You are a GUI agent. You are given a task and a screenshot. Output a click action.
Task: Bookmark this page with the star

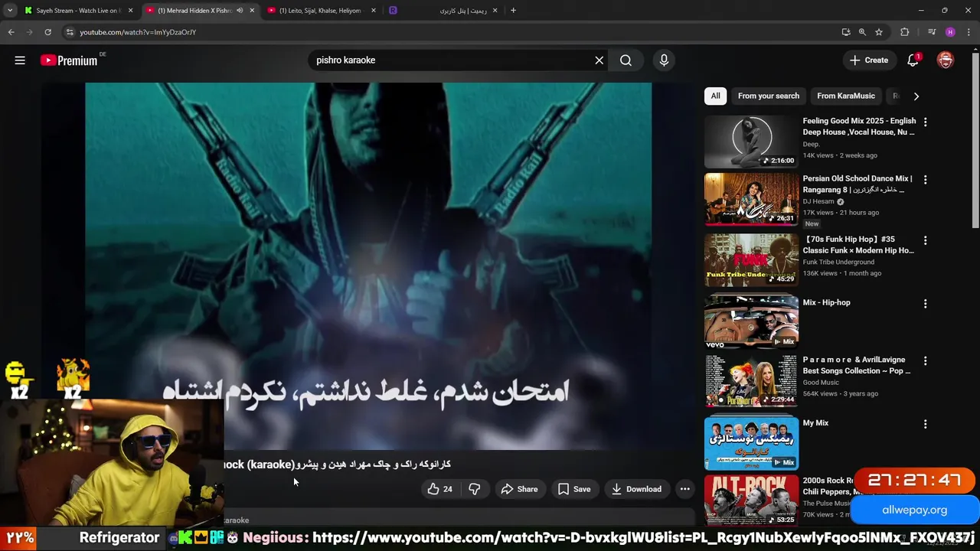pyautogui.click(x=879, y=32)
